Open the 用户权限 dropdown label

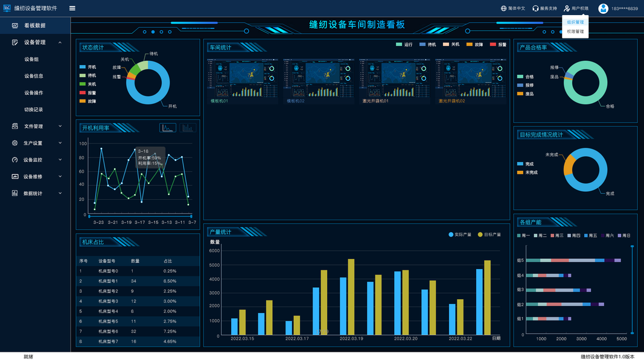[x=580, y=8]
